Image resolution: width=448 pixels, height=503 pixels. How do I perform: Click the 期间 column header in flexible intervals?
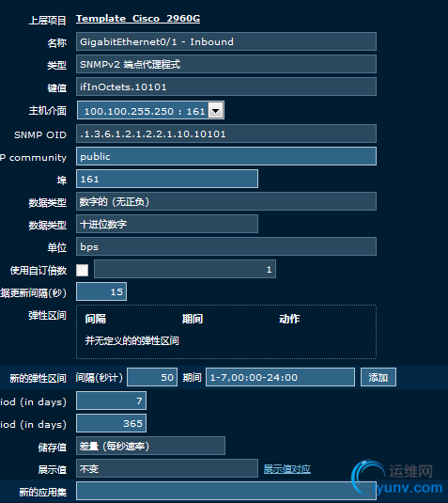tap(193, 319)
